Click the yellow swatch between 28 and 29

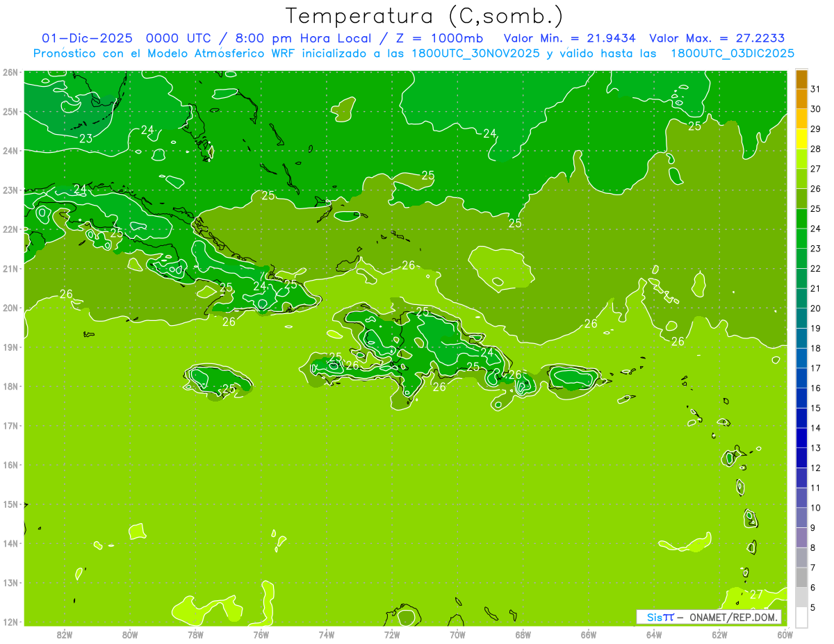point(801,139)
